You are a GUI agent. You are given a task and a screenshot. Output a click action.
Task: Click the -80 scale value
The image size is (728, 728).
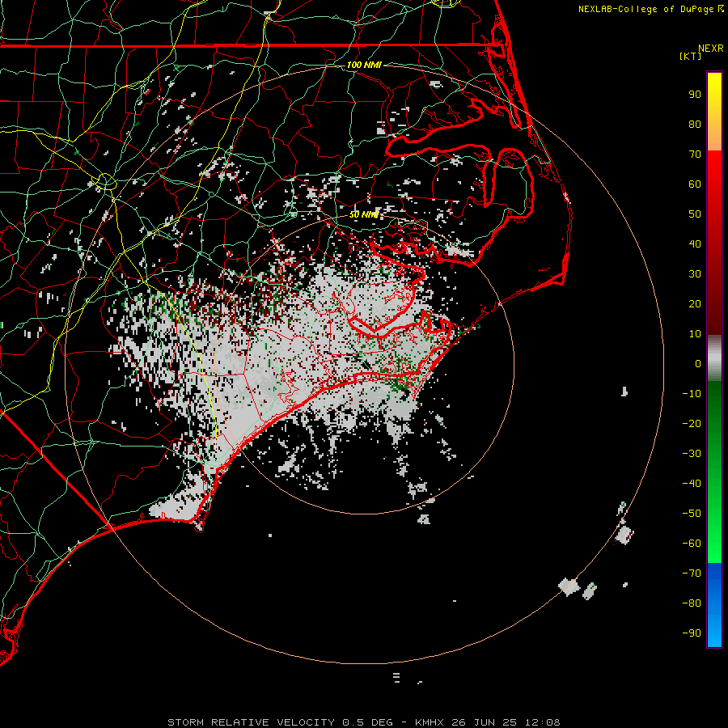click(692, 603)
